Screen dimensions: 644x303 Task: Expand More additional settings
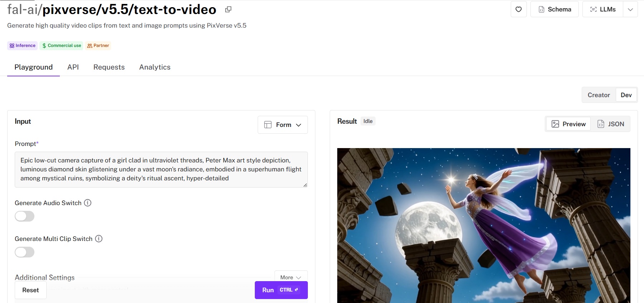click(x=291, y=277)
